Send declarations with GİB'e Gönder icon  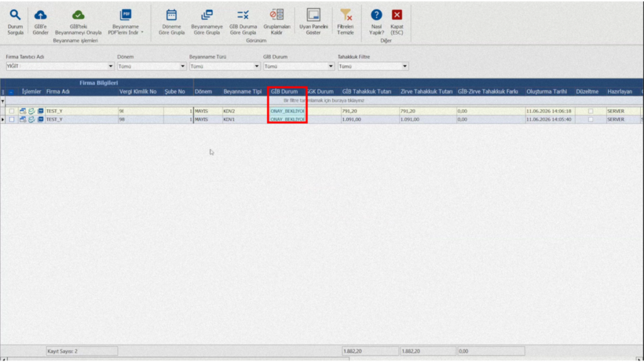point(40,15)
